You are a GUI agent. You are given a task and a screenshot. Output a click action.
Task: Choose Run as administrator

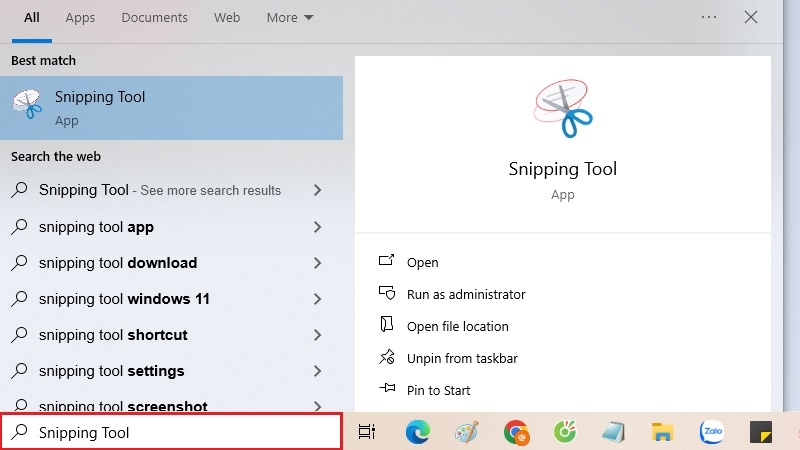(x=466, y=294)
